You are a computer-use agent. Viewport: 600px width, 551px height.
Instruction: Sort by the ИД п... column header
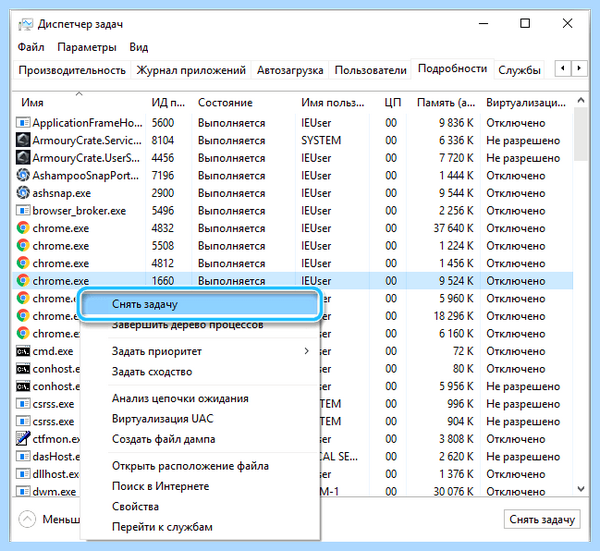pos(168,103)
